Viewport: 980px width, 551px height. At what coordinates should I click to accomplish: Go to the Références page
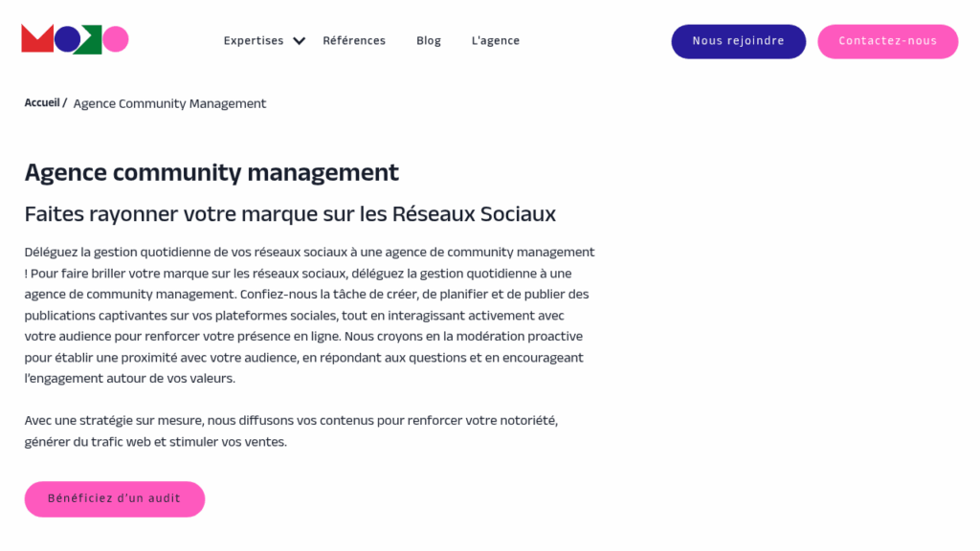click(354, 41)
